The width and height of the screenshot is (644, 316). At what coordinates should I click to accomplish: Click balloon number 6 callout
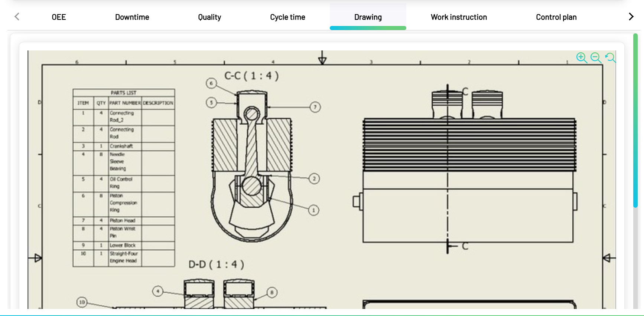211,83
